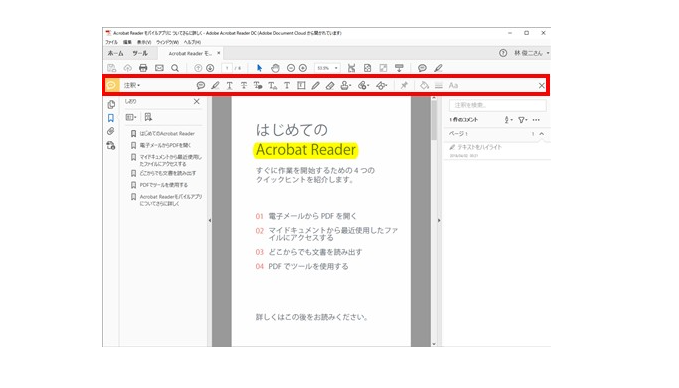Show page thumbnails panel
Image resolution: width=679 pixels, height=388 pixels.
[111, 104]
